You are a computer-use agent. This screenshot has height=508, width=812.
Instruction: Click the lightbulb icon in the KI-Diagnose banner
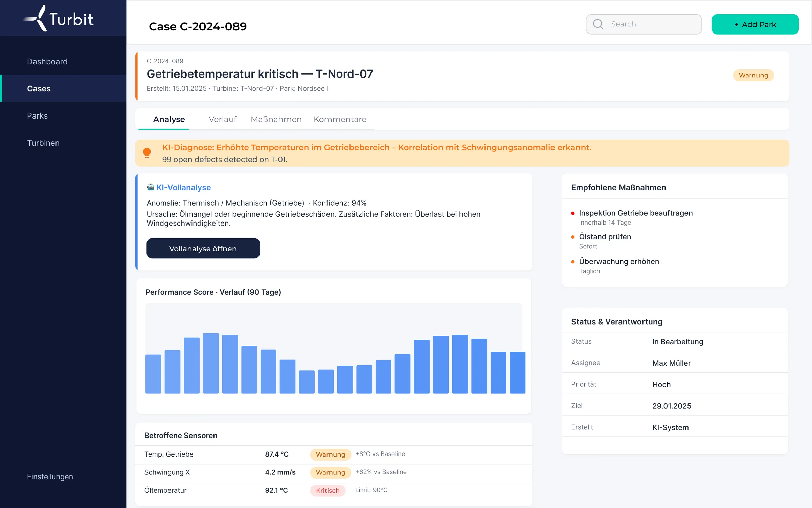click(x=147, y=153)
